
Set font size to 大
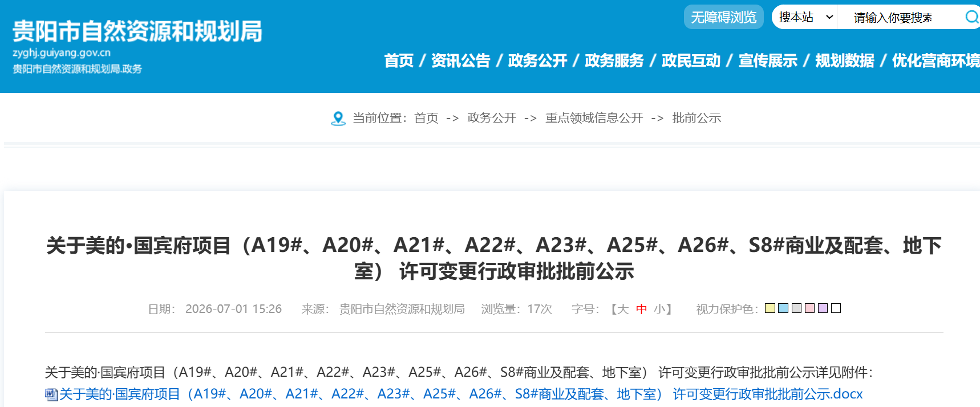point(623,309)
